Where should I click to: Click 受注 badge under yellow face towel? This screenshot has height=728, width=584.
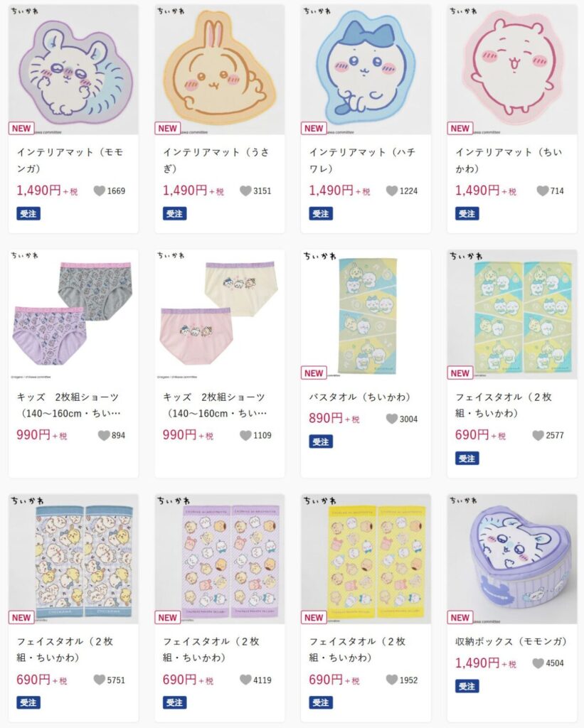click(321, 702)
